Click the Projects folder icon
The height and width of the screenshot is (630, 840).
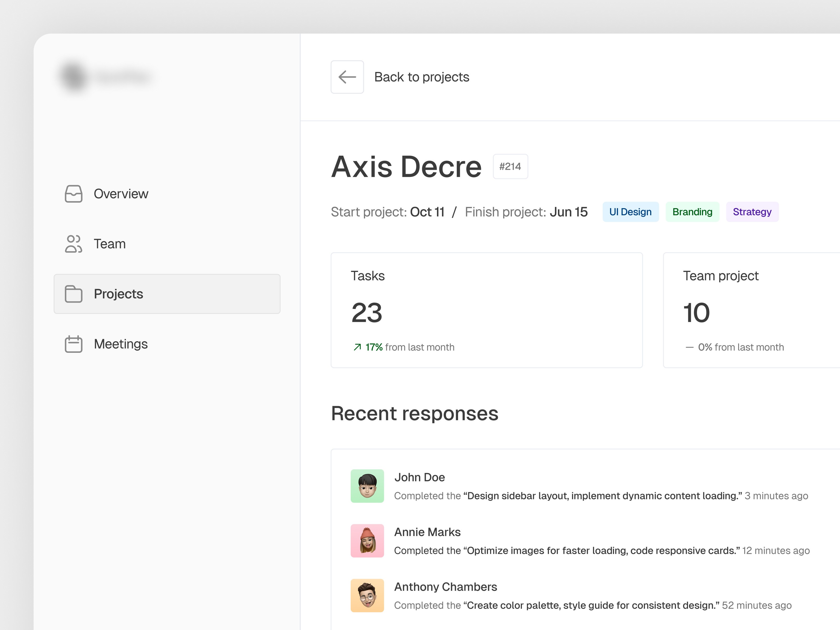(x=73, y=294)
